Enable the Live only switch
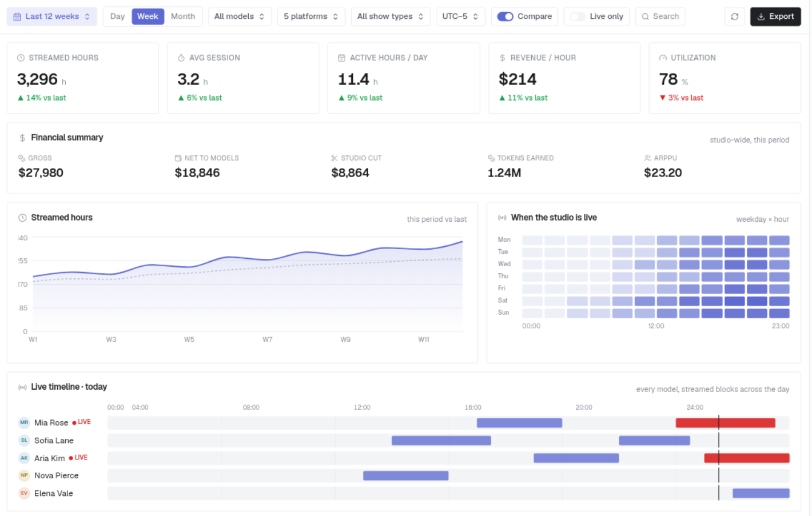The image size is (812, 516). (x=578, y=17)
